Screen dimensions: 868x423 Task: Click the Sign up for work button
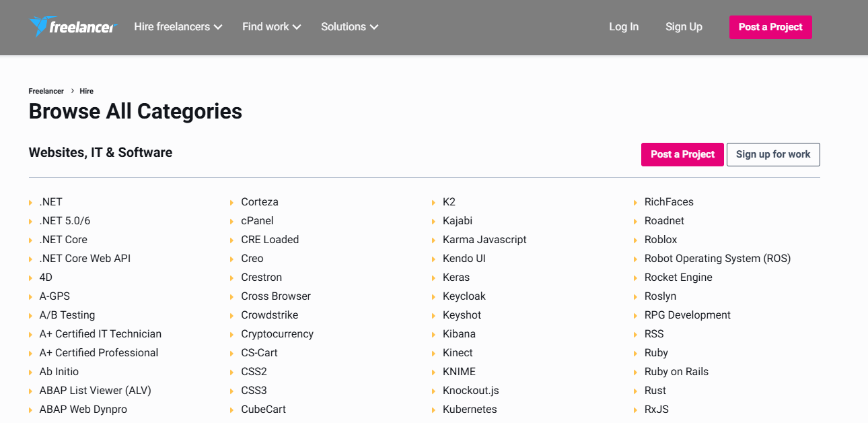pyautogui.click(x=773, y=154)
